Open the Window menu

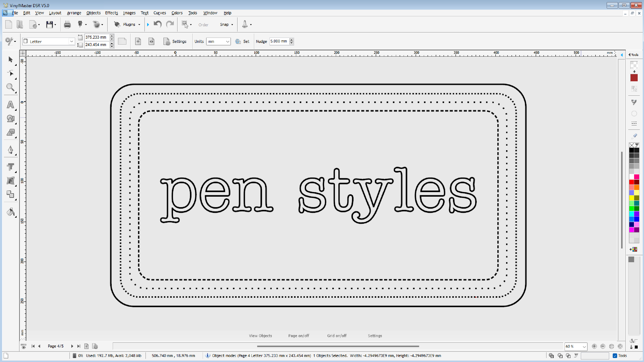(210, 13)
